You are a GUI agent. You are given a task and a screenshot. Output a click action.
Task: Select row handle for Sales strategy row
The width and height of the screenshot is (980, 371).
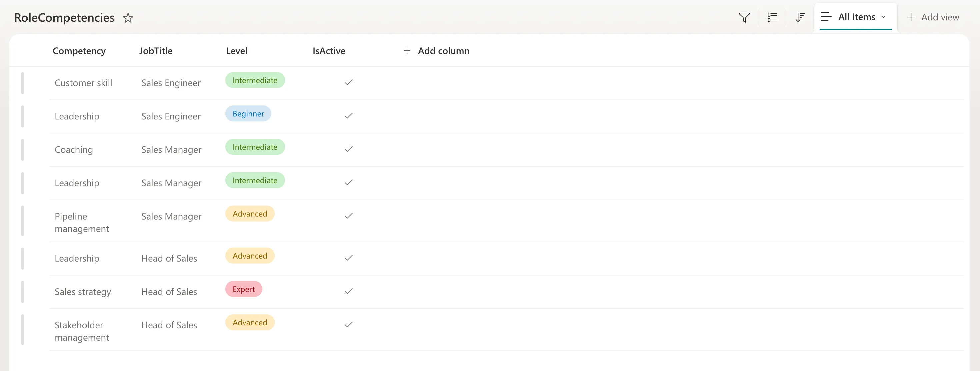coord(23,292)
